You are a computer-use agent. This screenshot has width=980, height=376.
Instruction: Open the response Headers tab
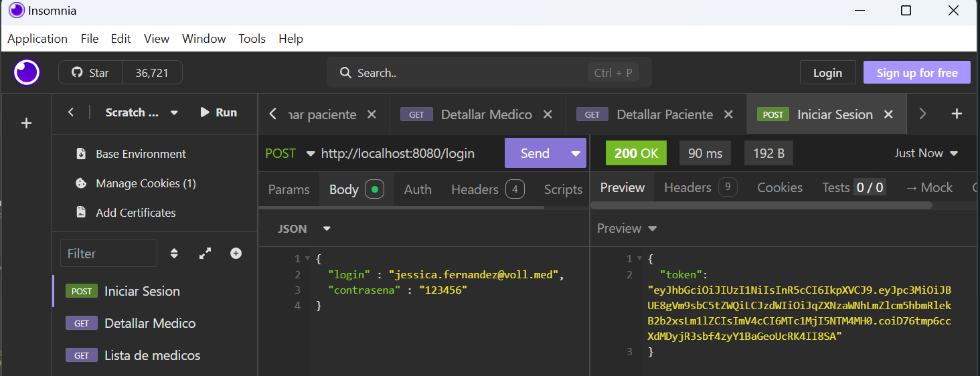click(x=700, y=187)
